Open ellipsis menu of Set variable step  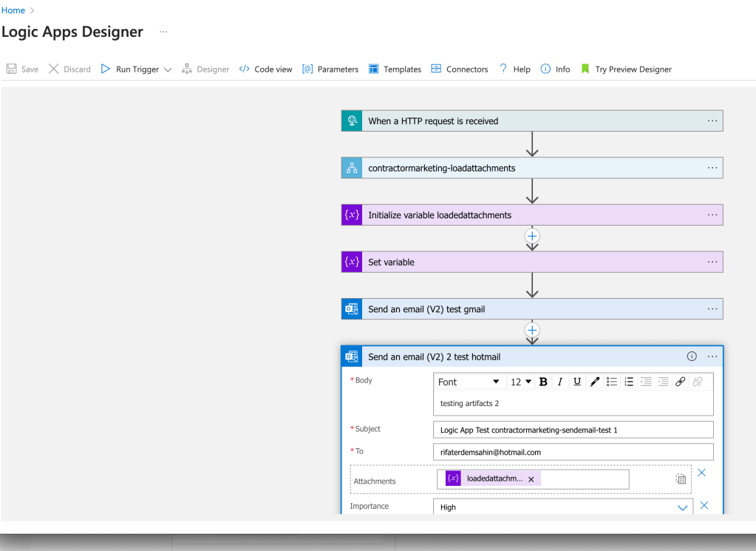pos(712,262)
